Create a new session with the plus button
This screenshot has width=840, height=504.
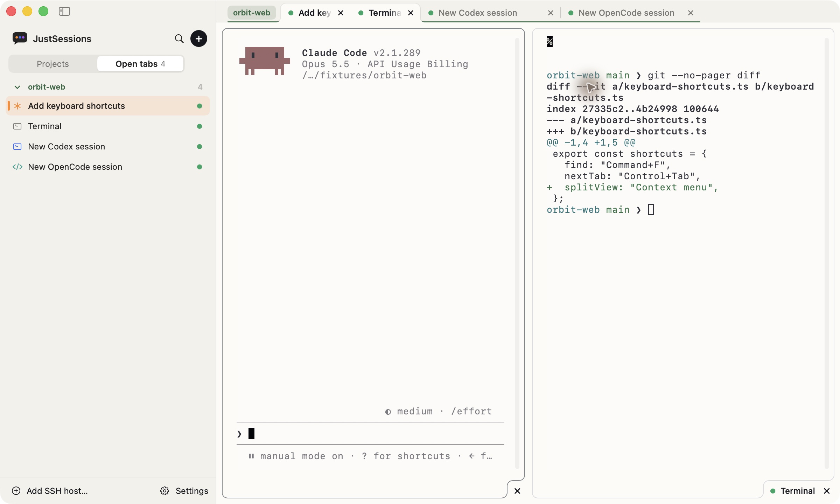pos(199,38)
